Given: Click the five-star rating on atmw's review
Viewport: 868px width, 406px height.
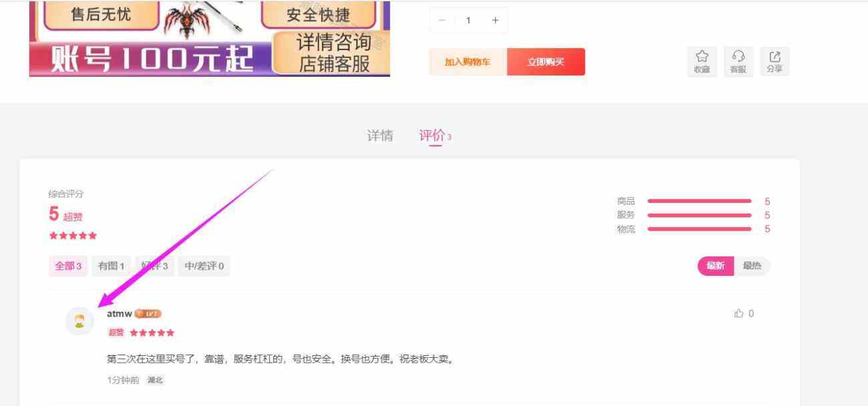Looking at the screenshot, I should [153, 331].
